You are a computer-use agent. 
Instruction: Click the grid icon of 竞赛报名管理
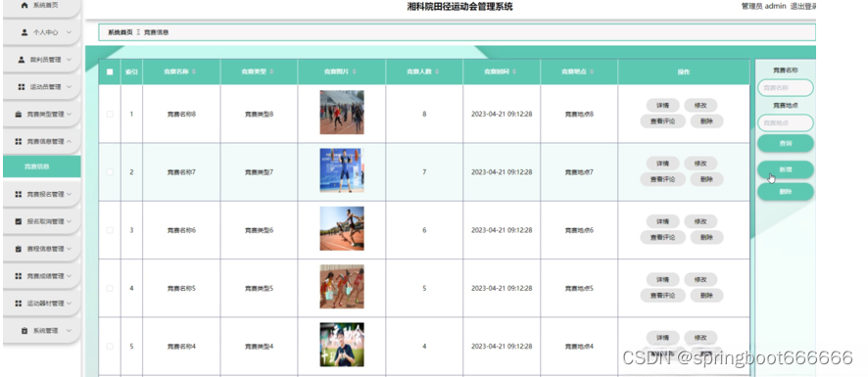coord(19,194)
